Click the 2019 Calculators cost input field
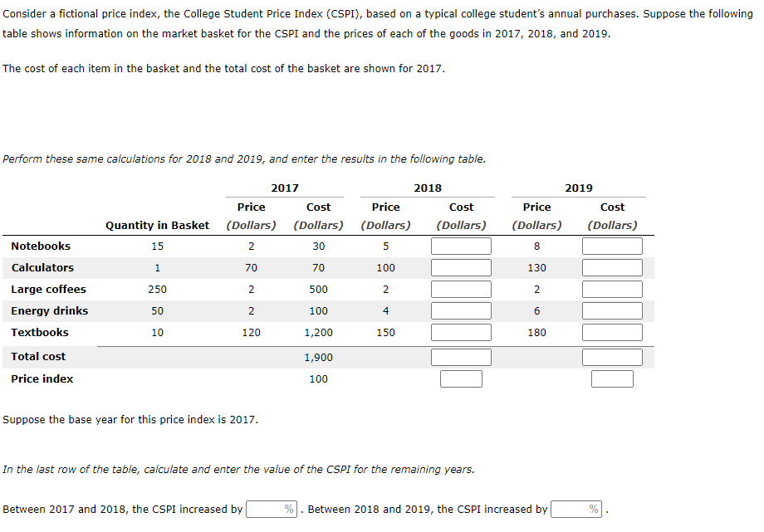 (x=611, y=266)
